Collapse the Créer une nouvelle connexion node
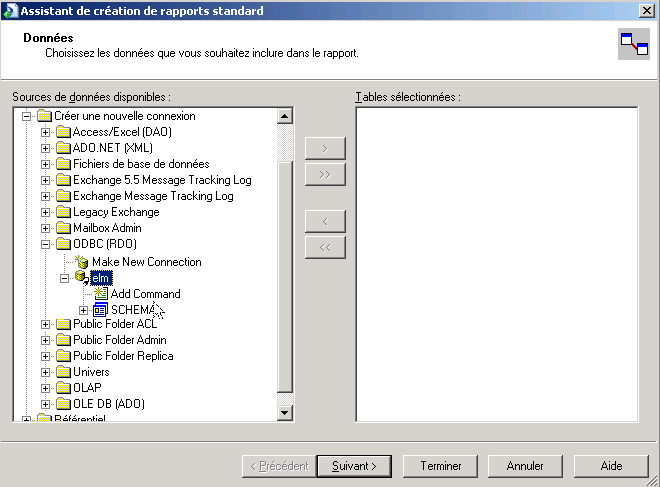This screenshot has height=487, width=660. (27, 116)
